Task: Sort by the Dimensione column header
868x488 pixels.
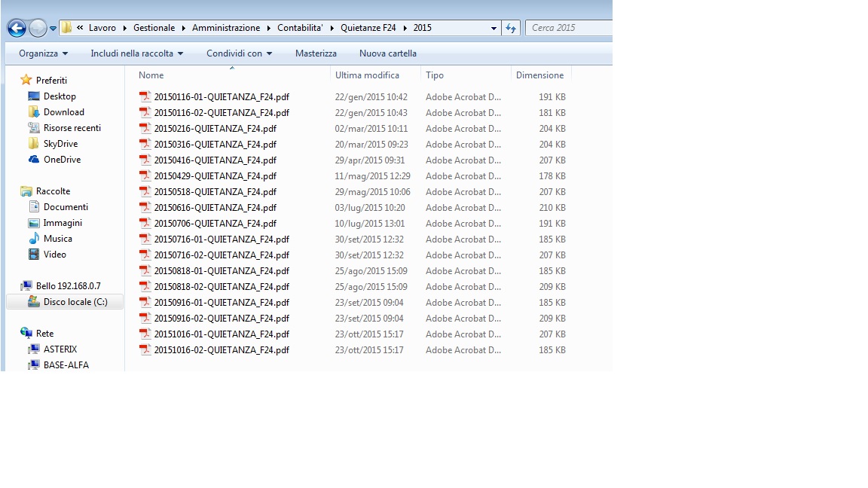Action: [539, 75]
